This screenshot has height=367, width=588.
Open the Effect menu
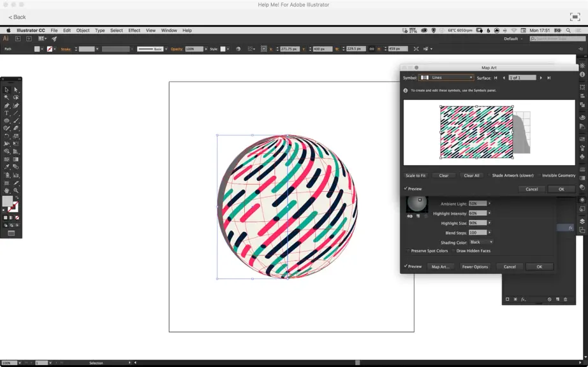tap(135, 31)
